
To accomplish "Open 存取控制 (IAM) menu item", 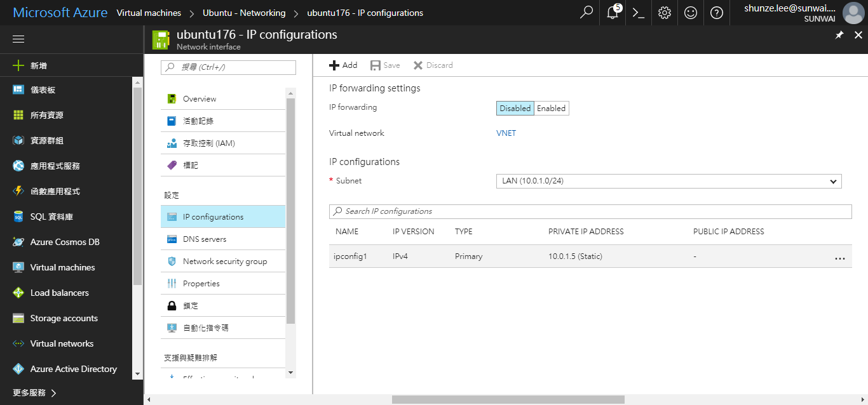I will (x=223, y=143).
